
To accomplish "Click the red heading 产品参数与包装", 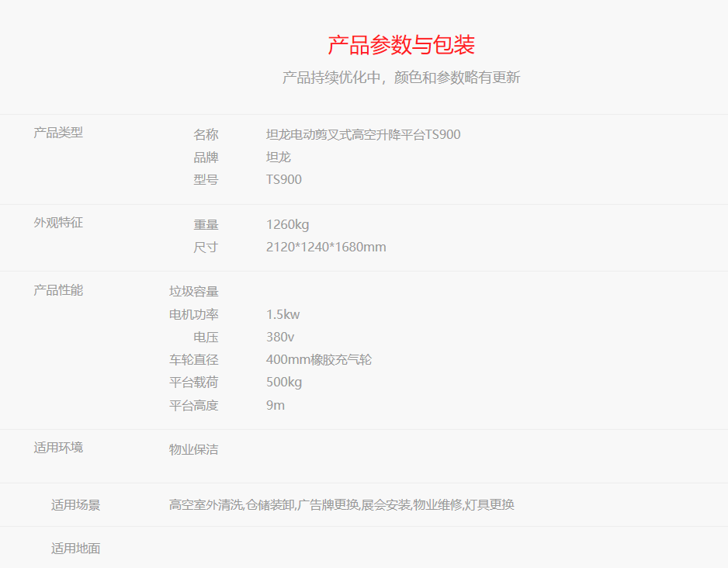I will point(401,45).
